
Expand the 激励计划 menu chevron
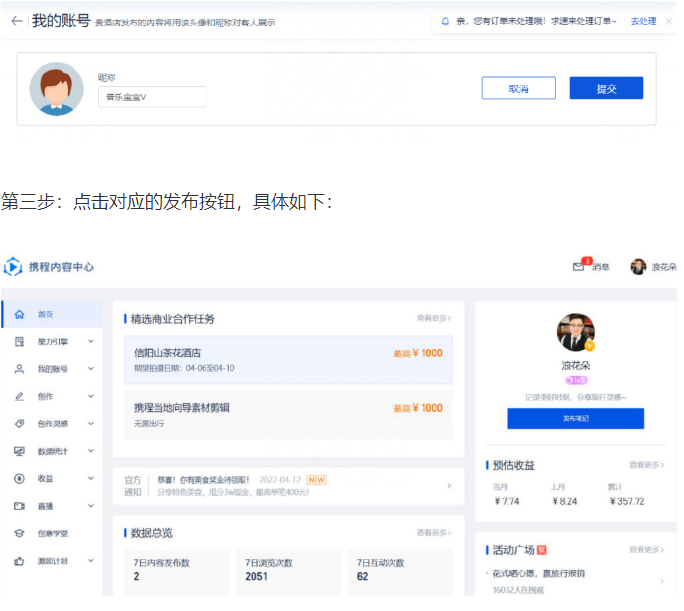tap(91, 561)
